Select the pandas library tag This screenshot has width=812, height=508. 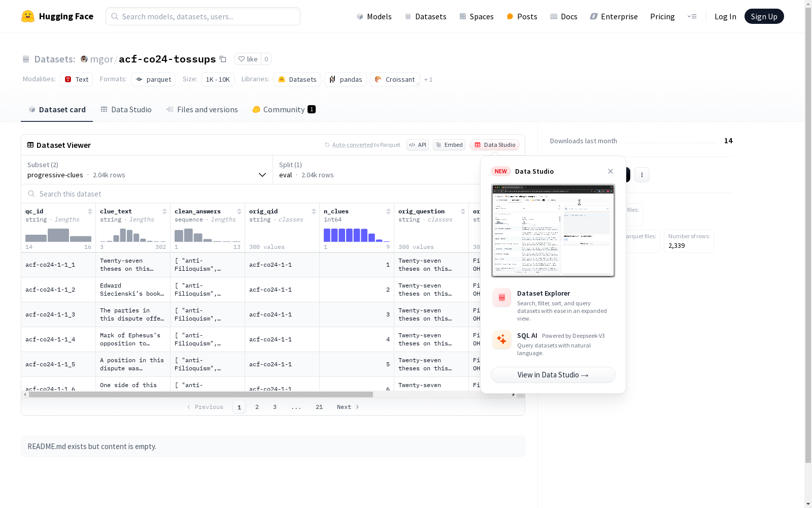click(346, 79)
